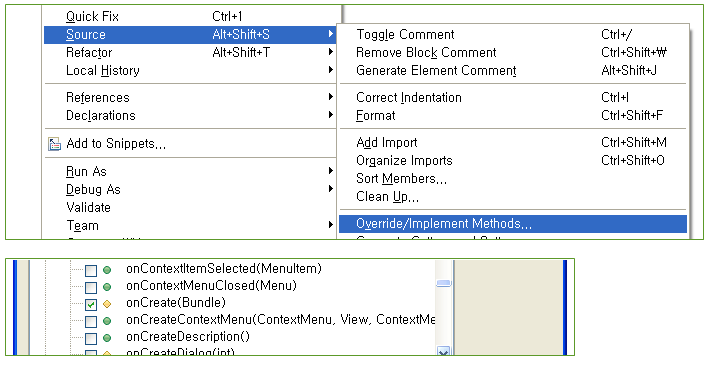
Task: Click green circle icon beside onContextItemSelected(MenuItem)
Action: coord(107,270)
